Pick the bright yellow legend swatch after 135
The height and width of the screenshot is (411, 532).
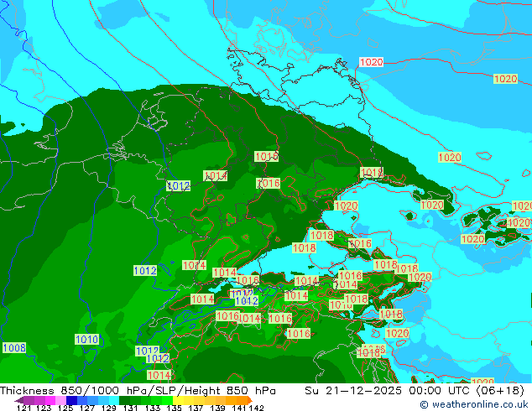coord(178,400)
